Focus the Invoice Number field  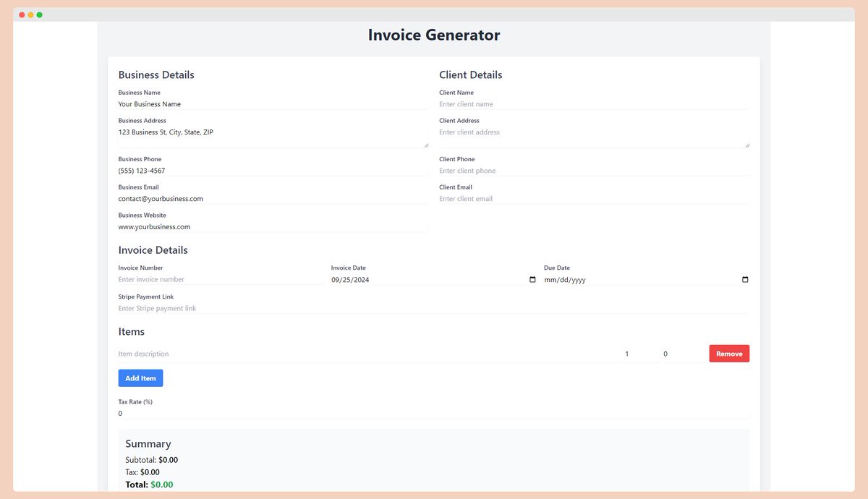221,280
